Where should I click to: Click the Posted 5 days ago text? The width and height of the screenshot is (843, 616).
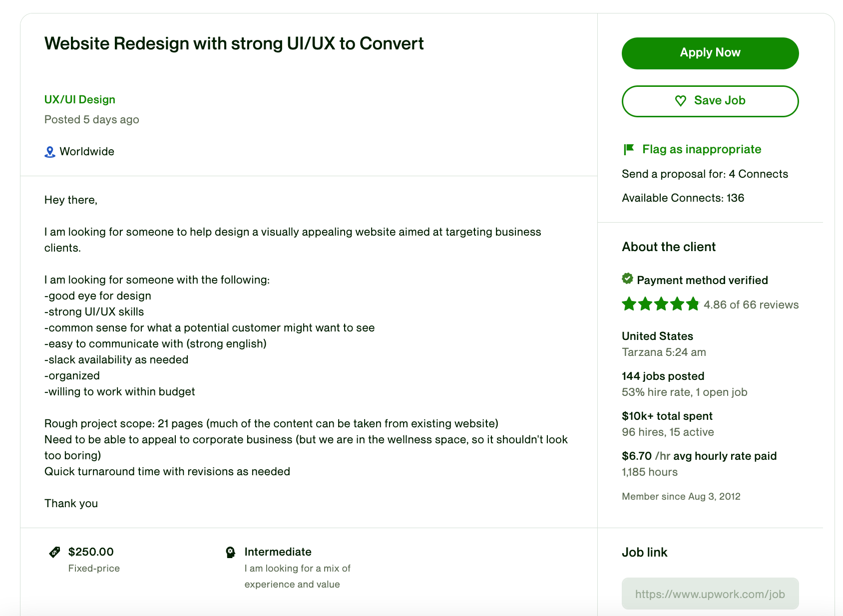[x=91, y=119]
